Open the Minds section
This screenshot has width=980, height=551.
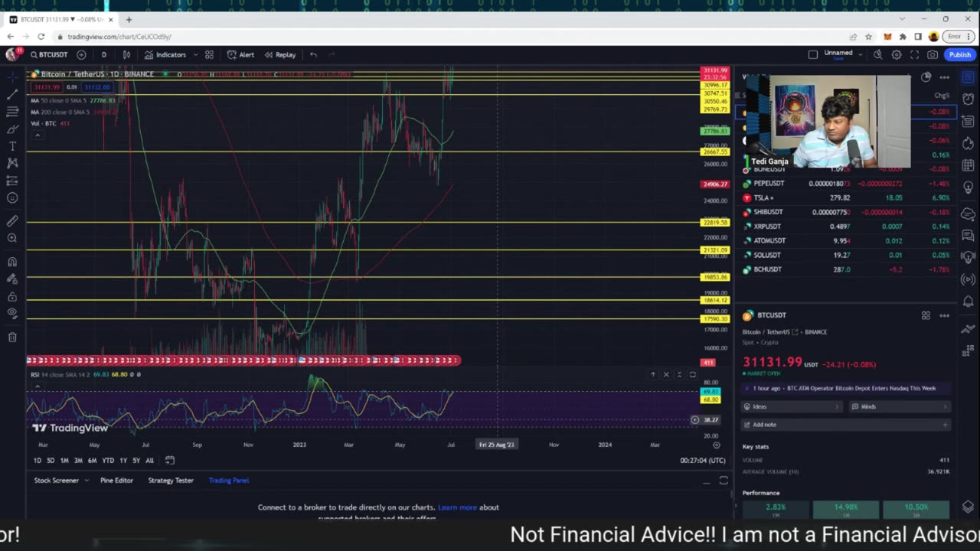[x=900, y=406]
